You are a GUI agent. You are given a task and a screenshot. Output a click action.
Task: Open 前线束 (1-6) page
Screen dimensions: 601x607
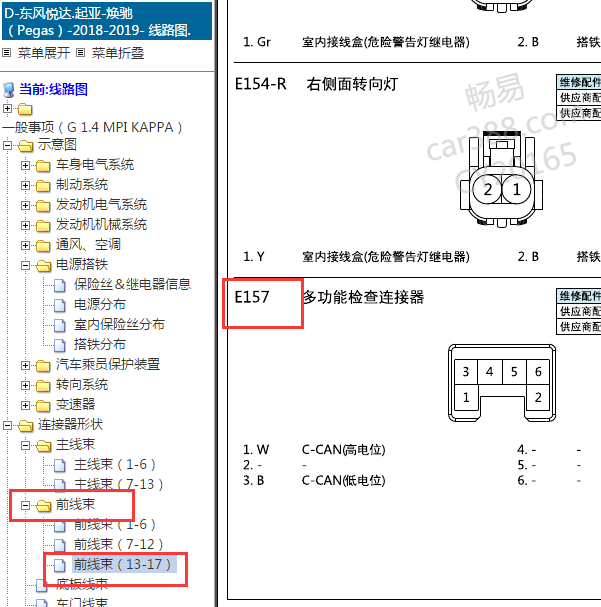[115, 525]
